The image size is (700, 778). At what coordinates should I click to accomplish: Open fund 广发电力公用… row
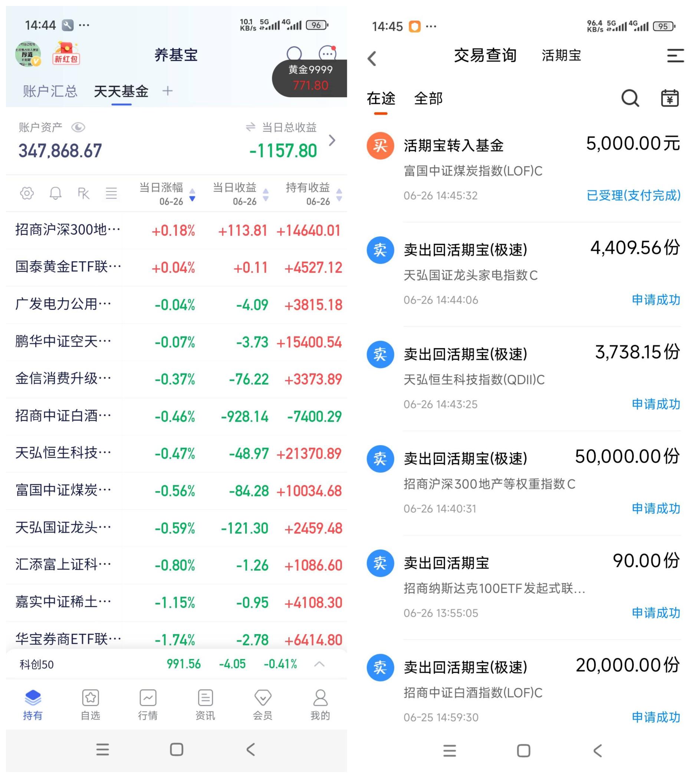click(177, 305)
